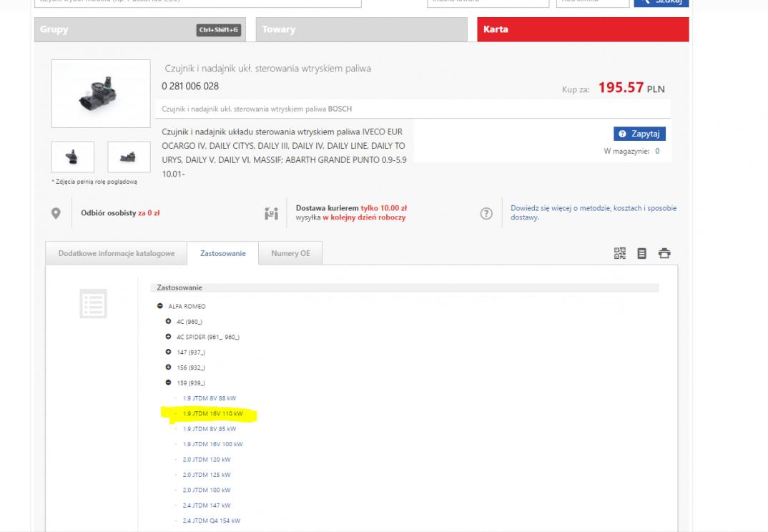Click the 159 (939_) model label
This screenshot has width=768, height=532.
pyautogui.click(x=190, y=383)
